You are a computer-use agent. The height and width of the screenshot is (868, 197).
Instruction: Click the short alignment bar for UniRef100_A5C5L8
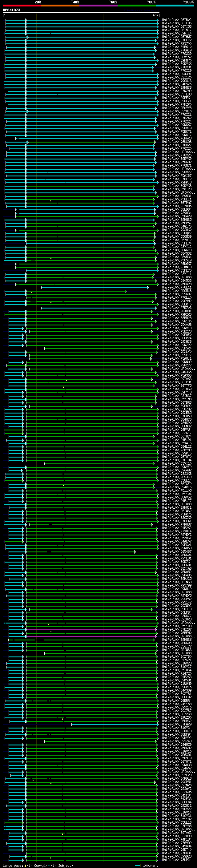tap(66, 291)
